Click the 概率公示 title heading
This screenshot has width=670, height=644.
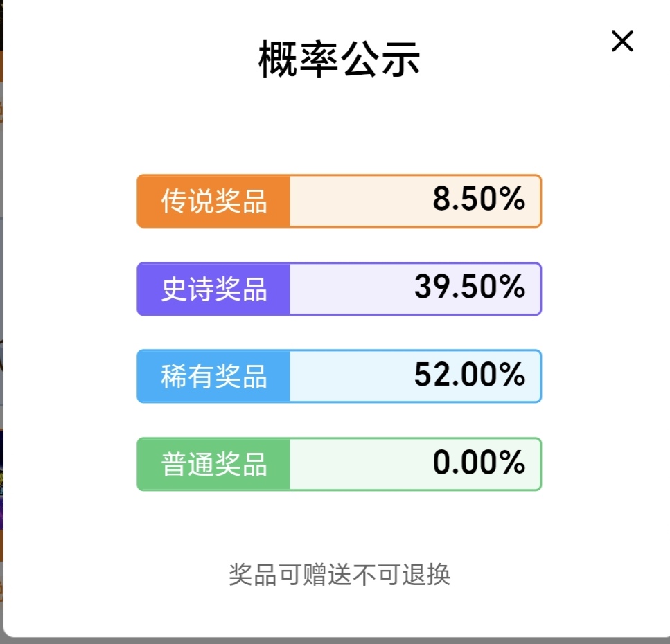(340, 60)
